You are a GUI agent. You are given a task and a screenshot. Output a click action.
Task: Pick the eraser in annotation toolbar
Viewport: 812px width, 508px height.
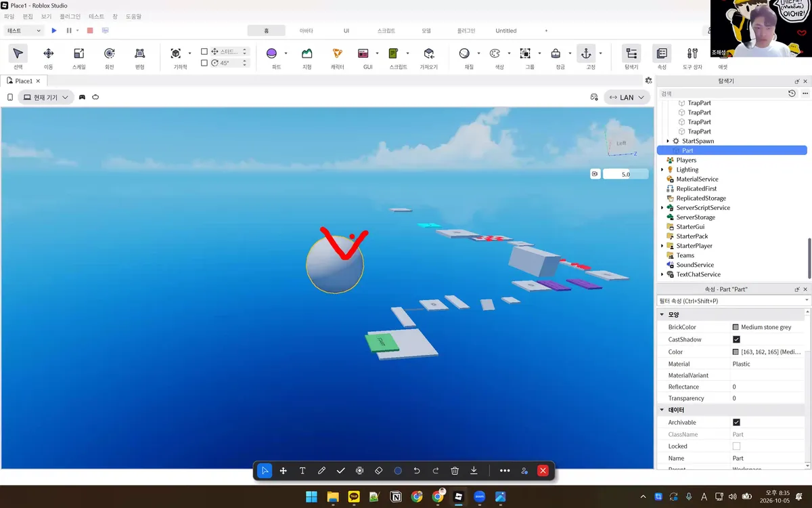point(379,471)
